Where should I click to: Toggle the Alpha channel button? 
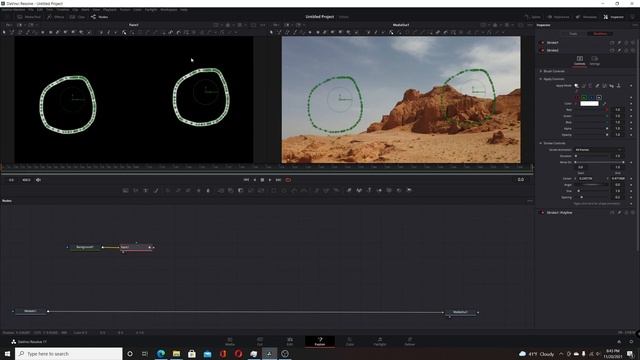pyautogui.click(x=599, y=98)
